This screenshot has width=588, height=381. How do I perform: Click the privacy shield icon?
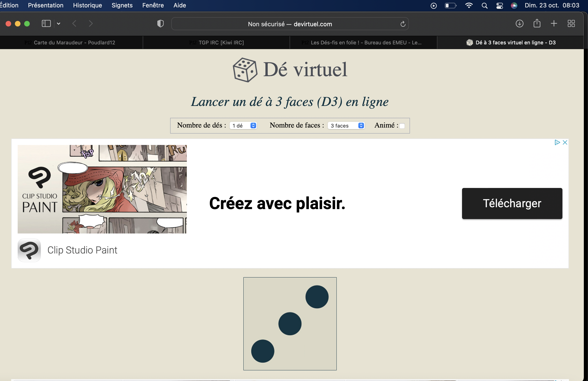click(x=160, y=24)
